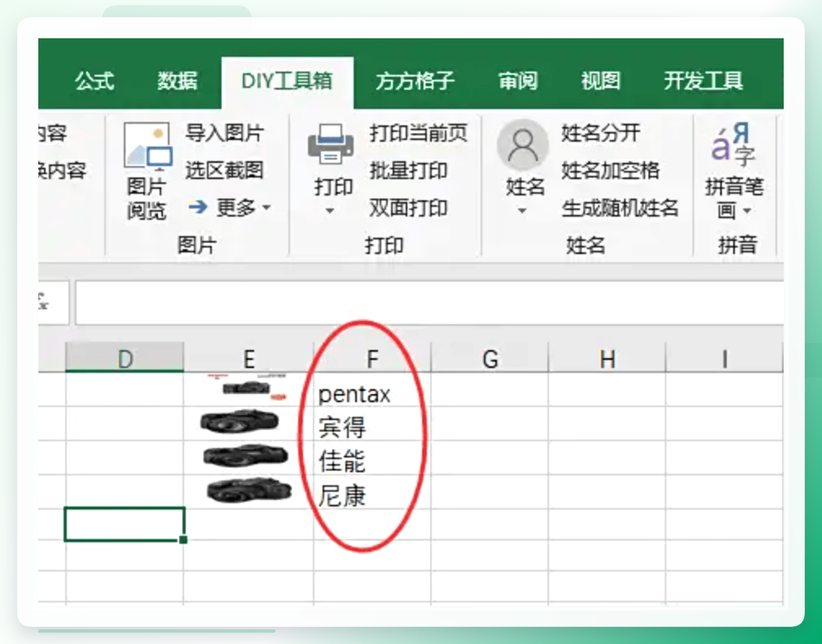The height and width of the screenshot is (644, 822).
Task: Click the fill handle of the selected cell
Action: [183, 540]
